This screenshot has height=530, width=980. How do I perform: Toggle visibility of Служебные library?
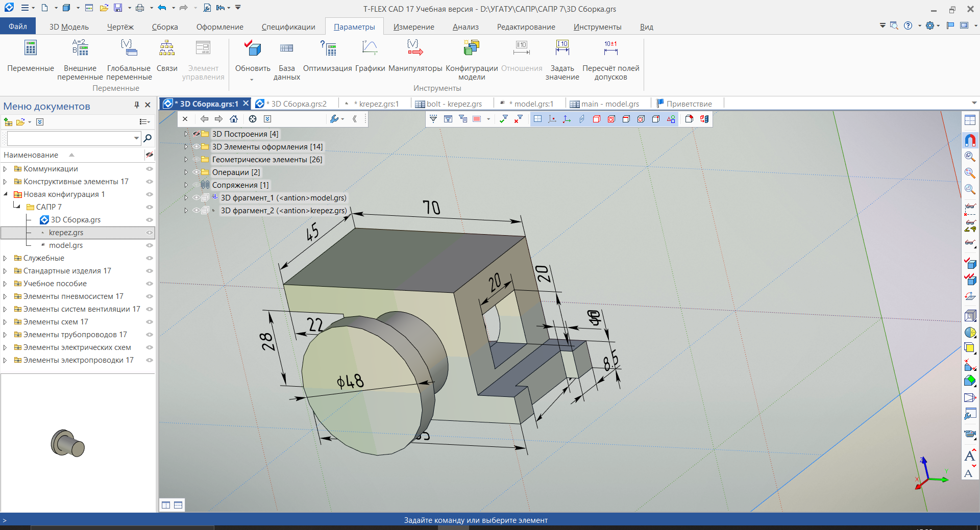[x=150, y=258]
